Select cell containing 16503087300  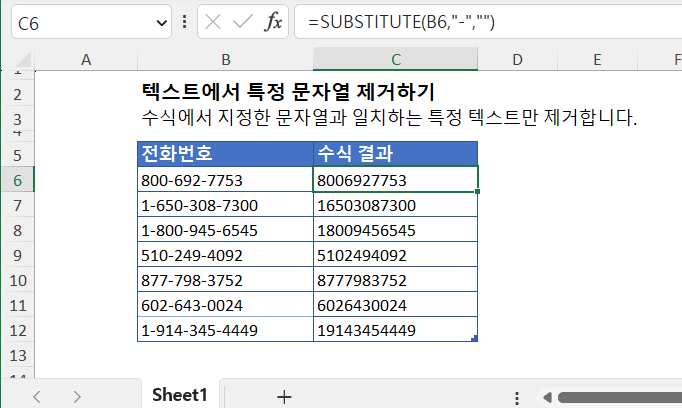[395, 205]
